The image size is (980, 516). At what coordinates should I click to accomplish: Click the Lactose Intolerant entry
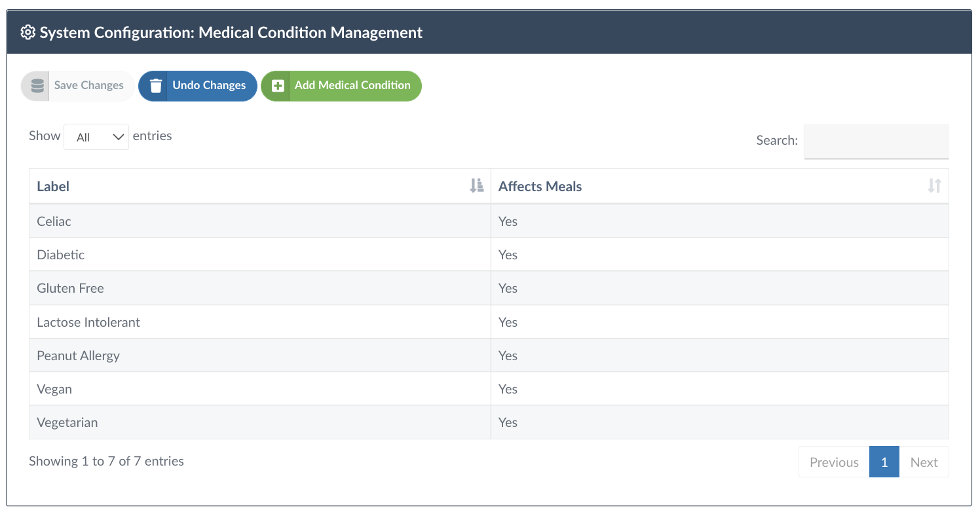88,322
